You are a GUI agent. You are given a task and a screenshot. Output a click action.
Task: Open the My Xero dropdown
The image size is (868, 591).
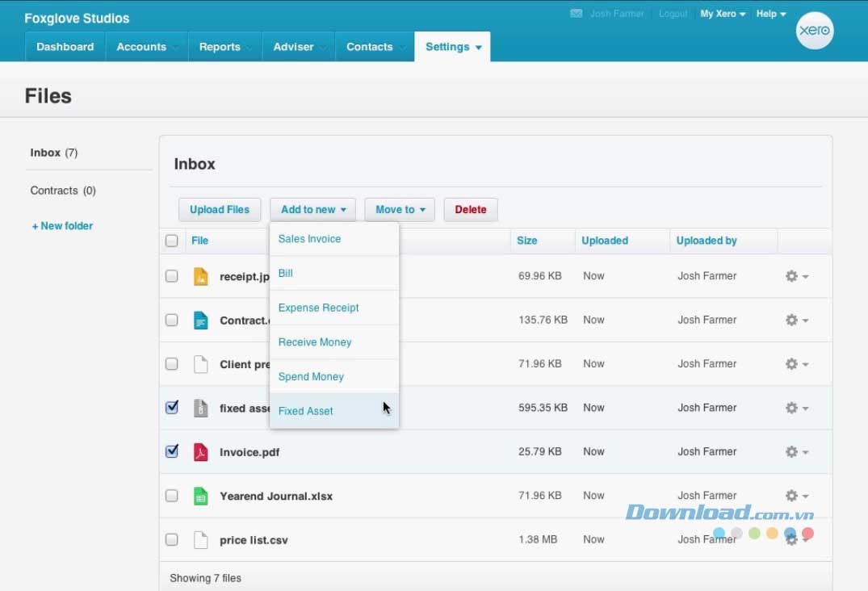click(x=722, y=13)
